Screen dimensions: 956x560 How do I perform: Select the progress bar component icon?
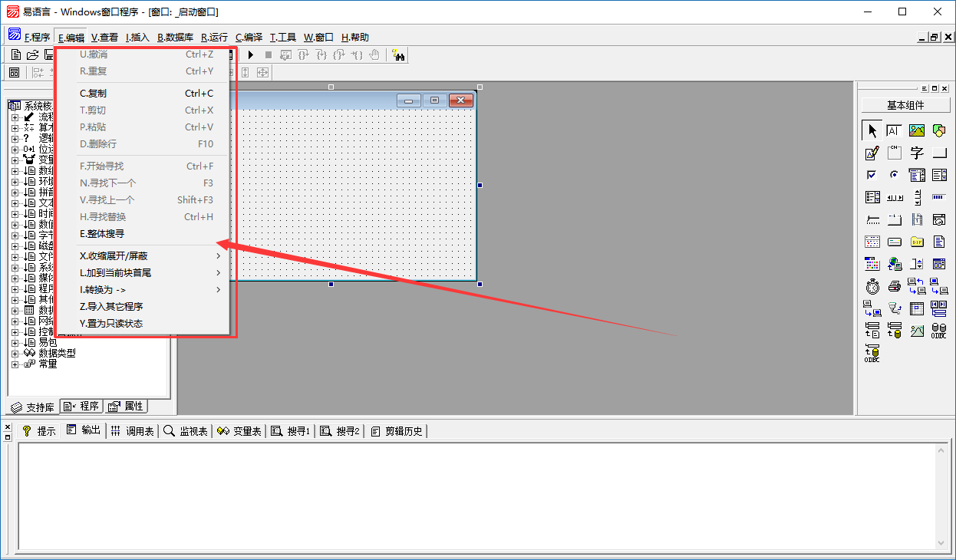click(939, 197)
